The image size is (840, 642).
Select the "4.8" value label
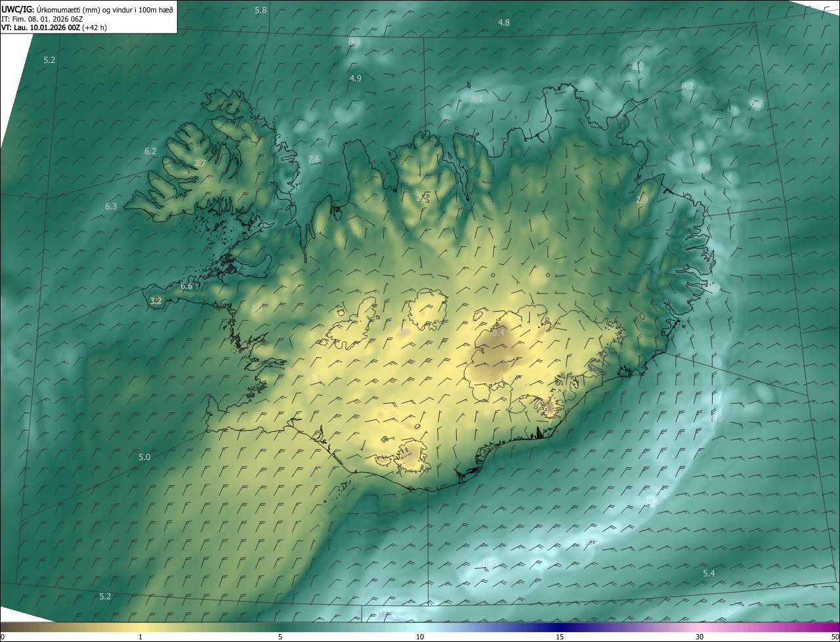[504, 23]
